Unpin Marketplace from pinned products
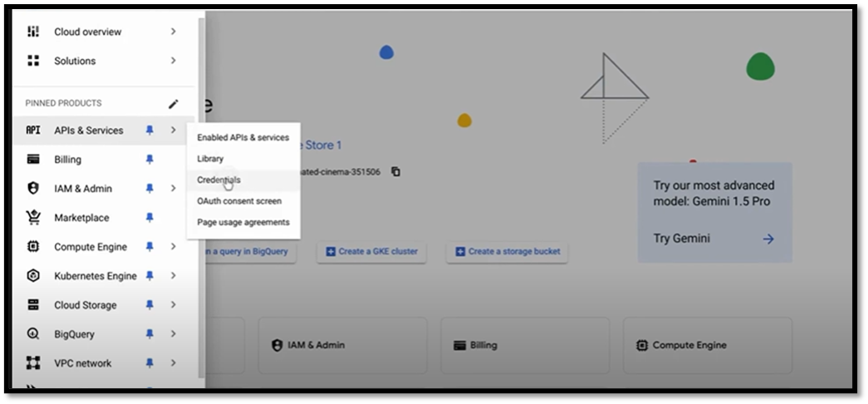 [x=149, y=218]
